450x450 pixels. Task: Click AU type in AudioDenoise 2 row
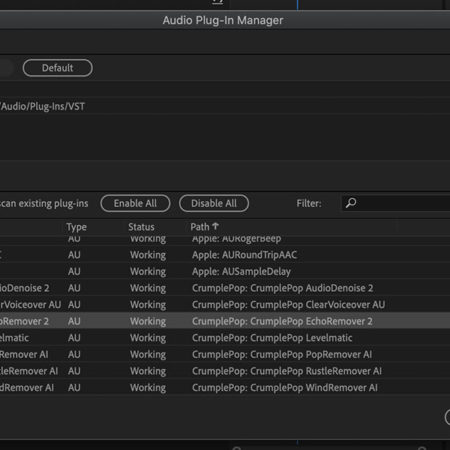[x=74, y=288]
